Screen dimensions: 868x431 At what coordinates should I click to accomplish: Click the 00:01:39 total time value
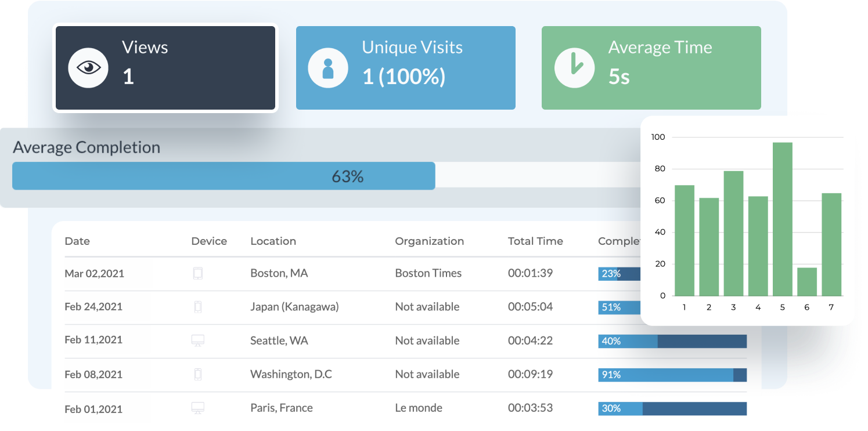530,273
